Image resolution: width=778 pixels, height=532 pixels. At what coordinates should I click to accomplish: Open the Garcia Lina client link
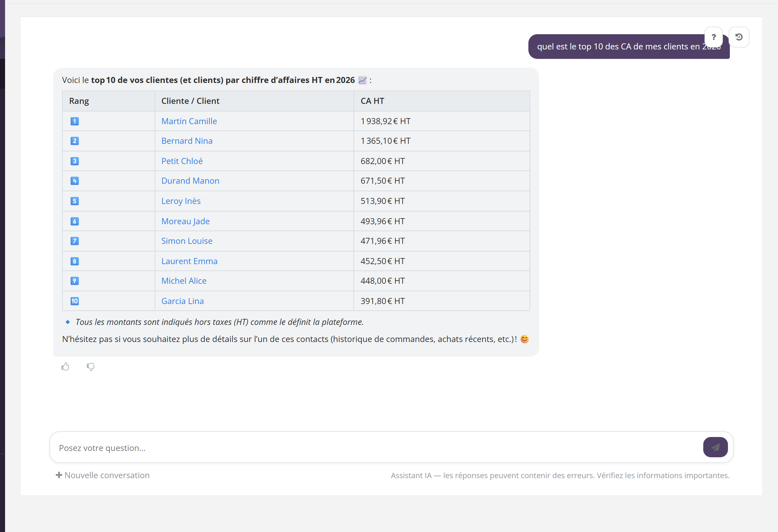pos(182,301)
